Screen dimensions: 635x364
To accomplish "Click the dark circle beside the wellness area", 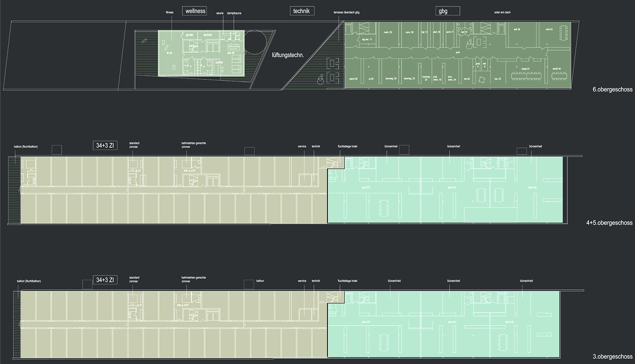I will pos(256,42).
